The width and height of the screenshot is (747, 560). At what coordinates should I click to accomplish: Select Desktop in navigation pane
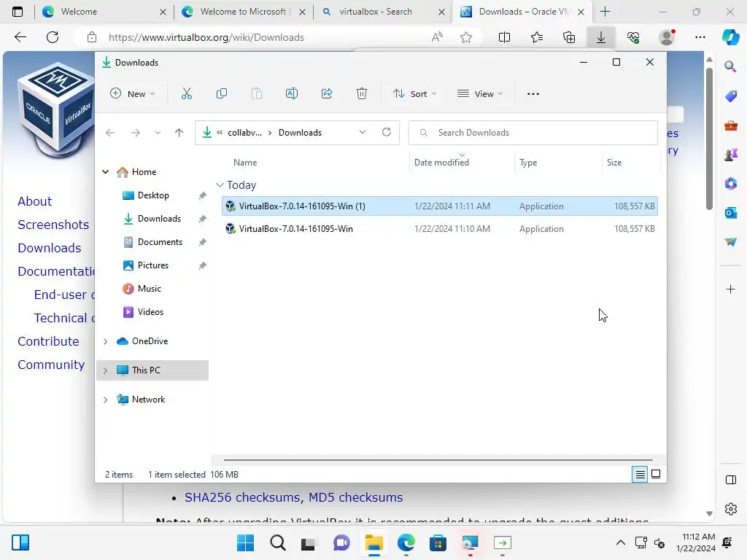point(153,195)
